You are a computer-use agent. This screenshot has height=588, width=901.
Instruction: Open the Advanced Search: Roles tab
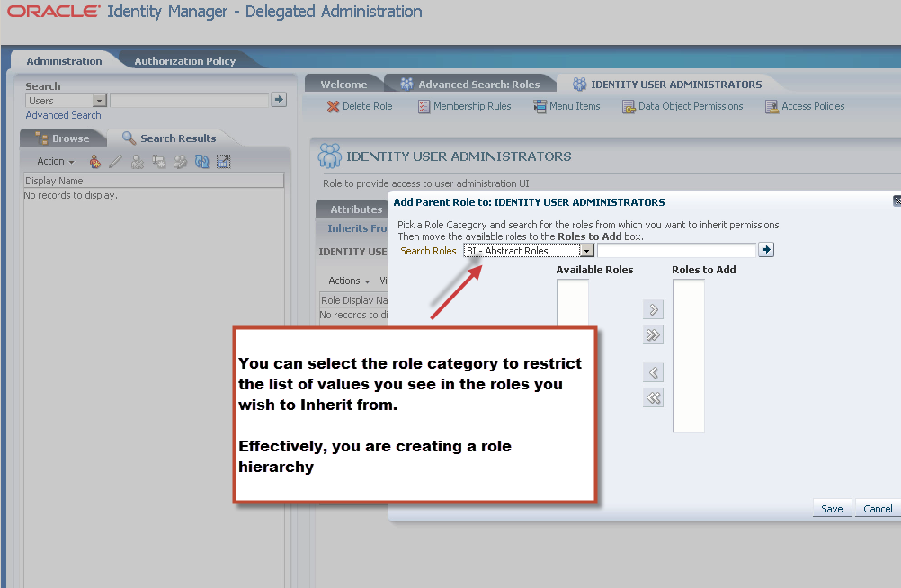470,85
